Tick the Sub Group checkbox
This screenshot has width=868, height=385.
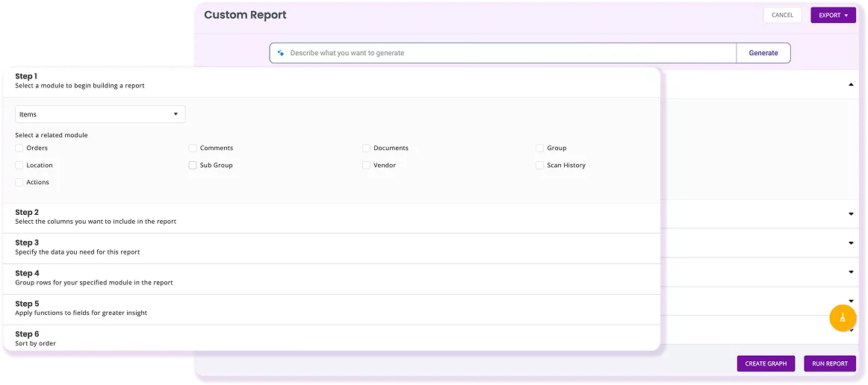click(193, 165)
